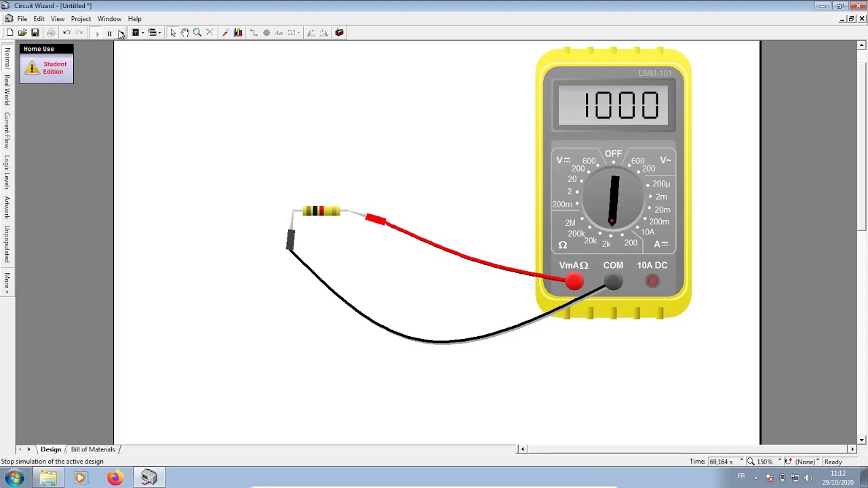The image size is (868, 488).
Task: Click the red toolbox icon
Action: pos(340,33)
